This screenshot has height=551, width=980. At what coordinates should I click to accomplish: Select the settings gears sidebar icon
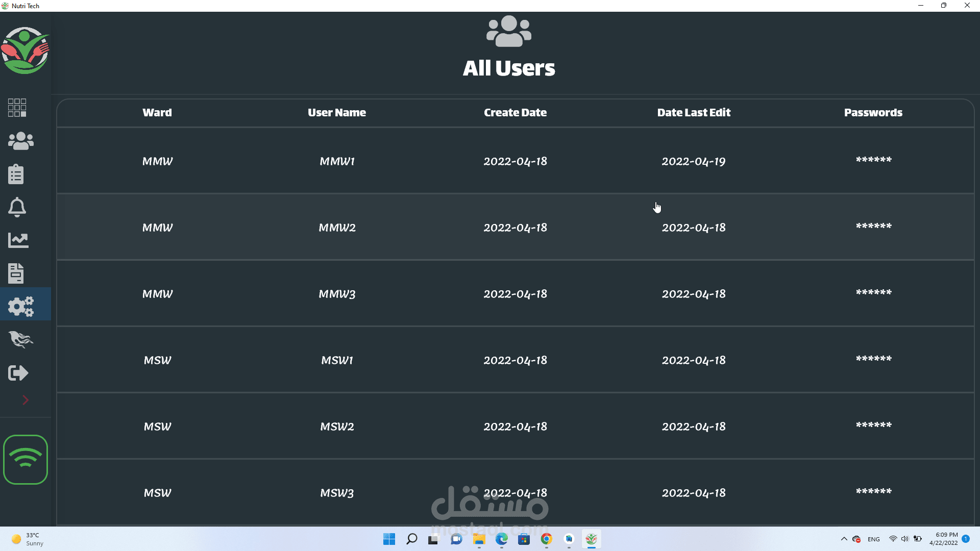(21, 307)
